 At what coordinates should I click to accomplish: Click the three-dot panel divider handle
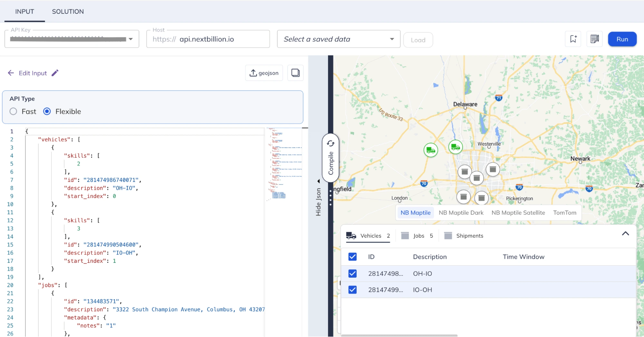331,198
